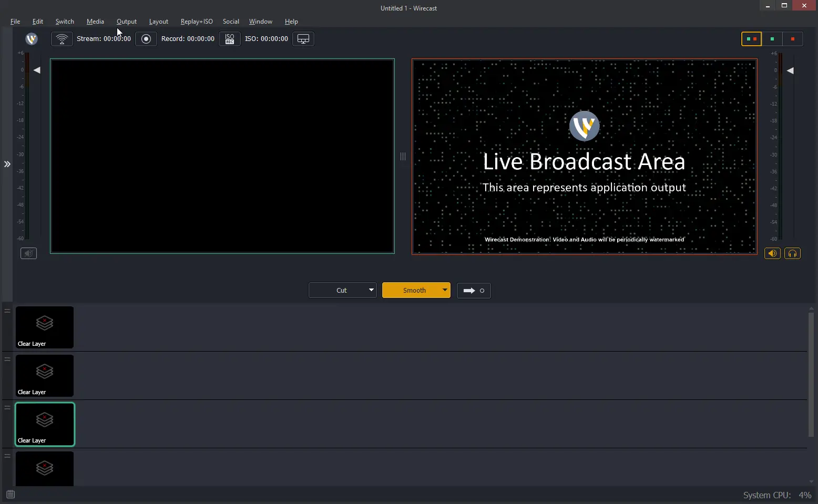The width and height of the screenshot is (818, 504).
Task: Open the Media menu
Action: coord(95,22)
